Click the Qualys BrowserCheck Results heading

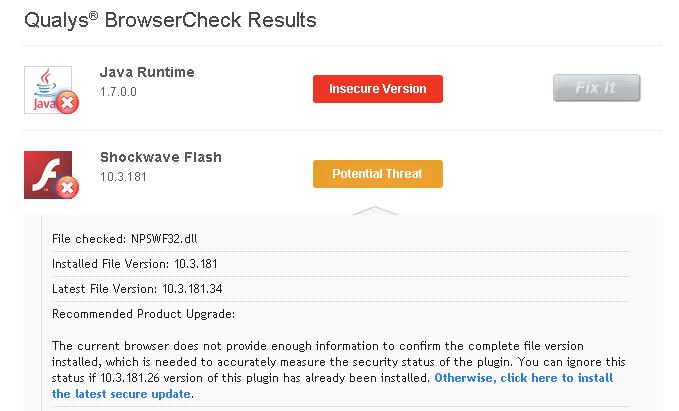click(x=170, y=19)
